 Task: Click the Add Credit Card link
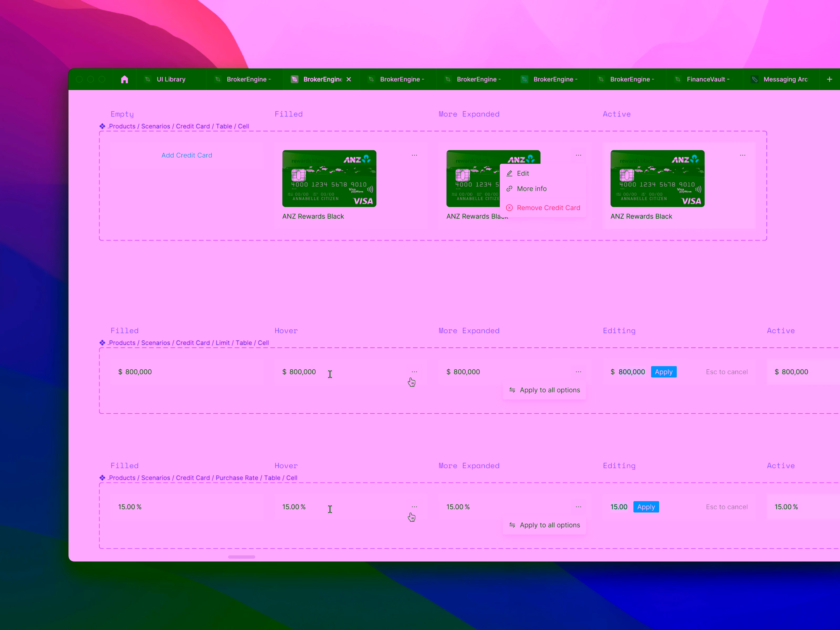(186, 155)
